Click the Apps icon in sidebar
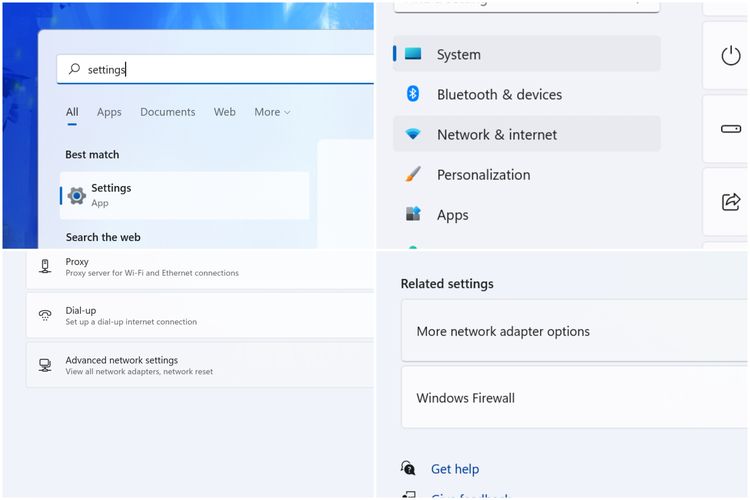This screenshot has height=500, width=750. 413,213
